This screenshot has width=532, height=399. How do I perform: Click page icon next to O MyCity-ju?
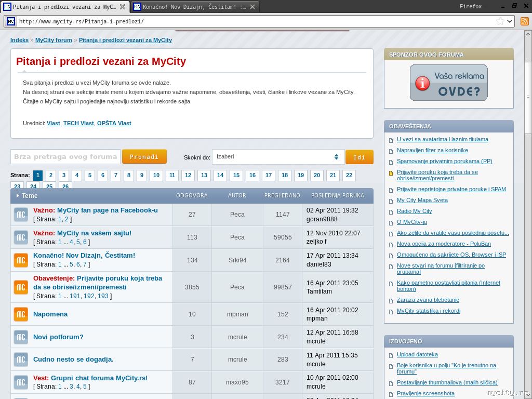pos(391,222)
